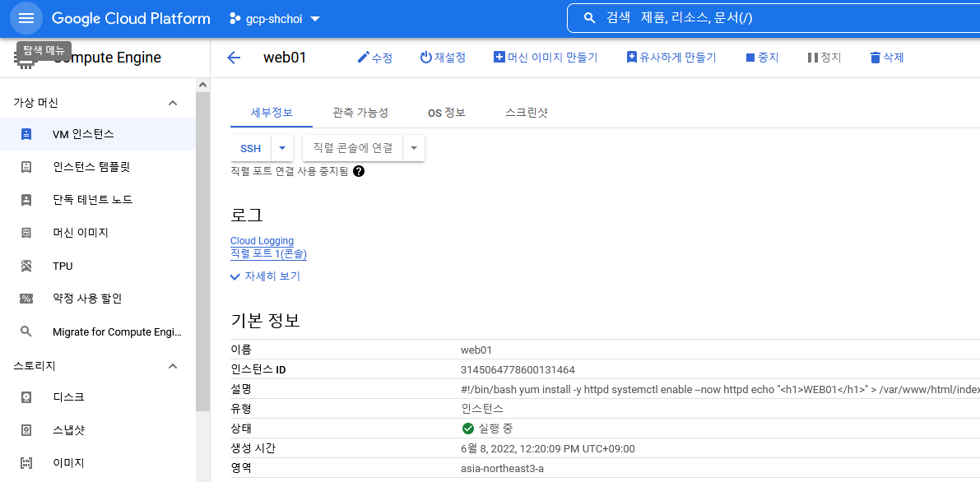
Task: Click the 인스턴스 type value
Action: coord(482,409)
